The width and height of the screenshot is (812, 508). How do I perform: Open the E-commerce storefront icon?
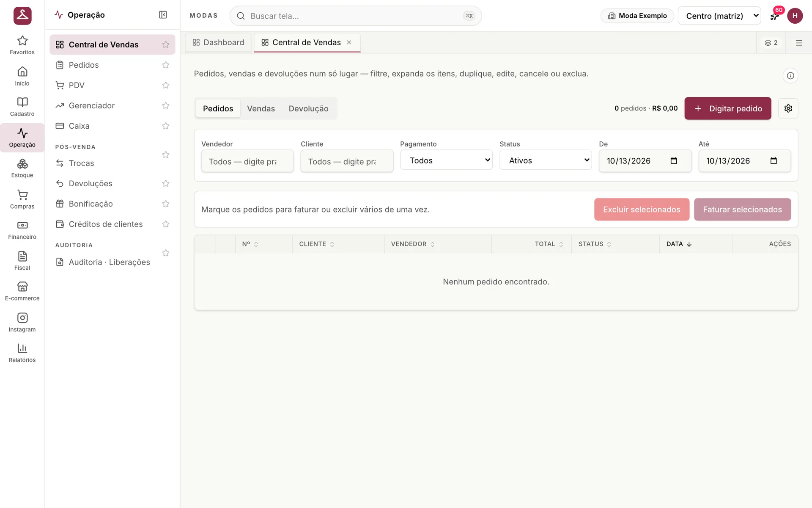click(x=22, y=292)
